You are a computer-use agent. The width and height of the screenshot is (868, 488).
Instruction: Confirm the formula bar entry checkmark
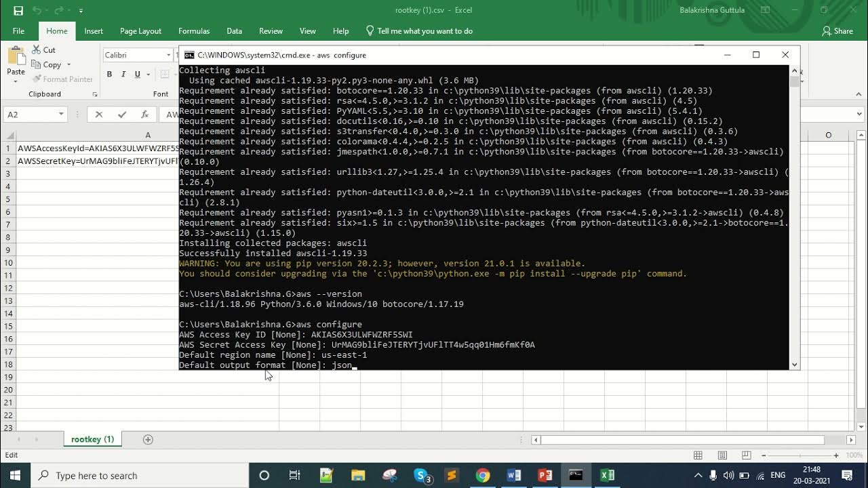[122, 115]
